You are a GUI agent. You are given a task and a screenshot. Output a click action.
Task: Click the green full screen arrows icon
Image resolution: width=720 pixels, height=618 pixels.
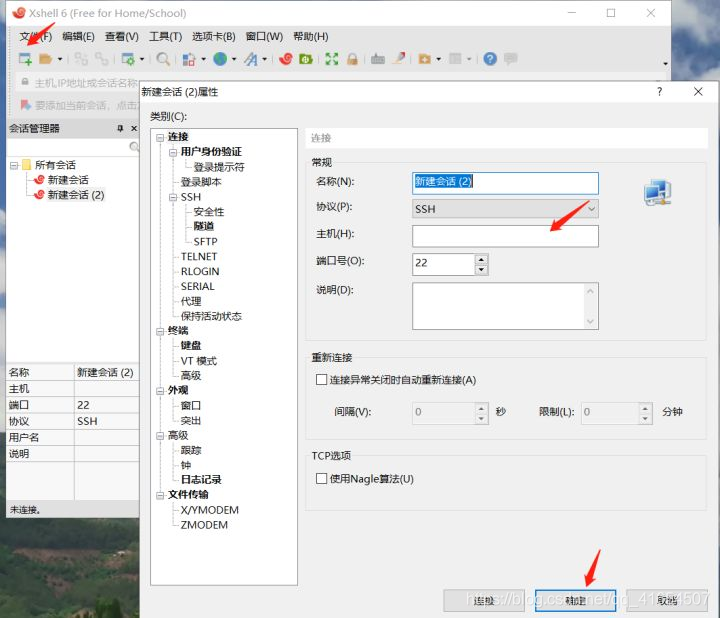tap(332, 59)
